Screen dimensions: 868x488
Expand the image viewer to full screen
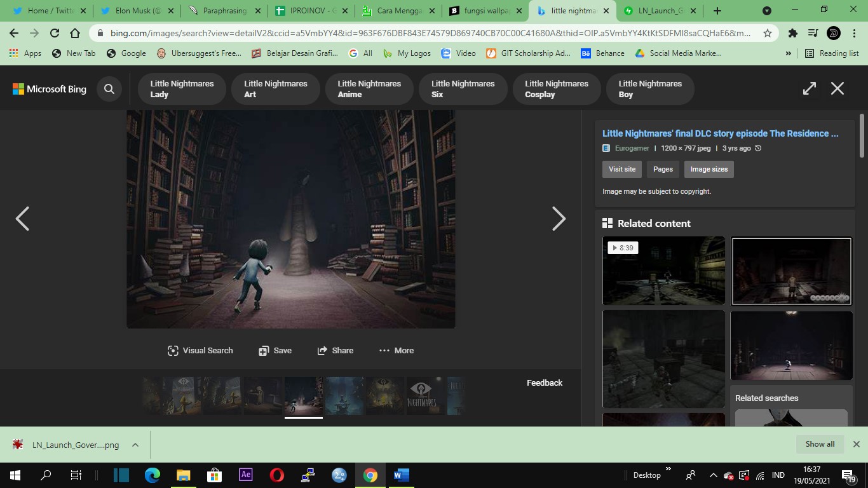click(809, 88)
